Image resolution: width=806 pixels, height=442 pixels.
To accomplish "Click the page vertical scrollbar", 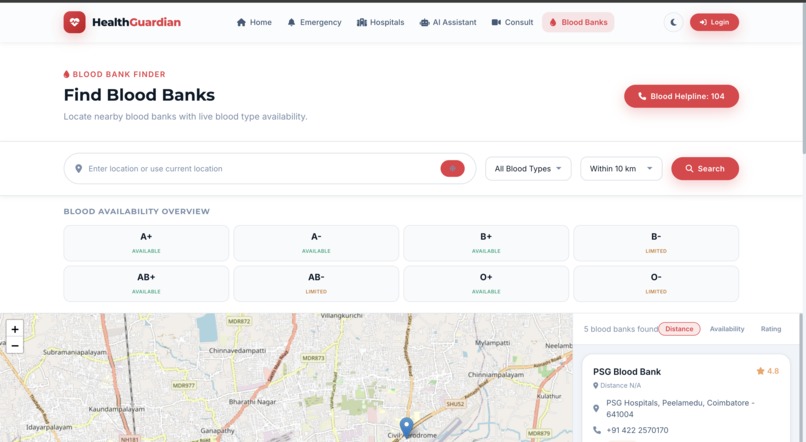I will [803, 77].
